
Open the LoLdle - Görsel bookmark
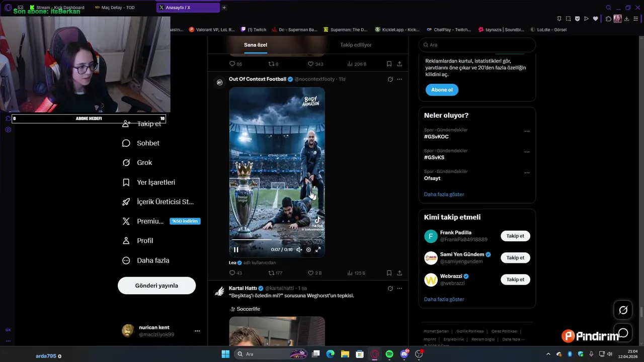548,30
